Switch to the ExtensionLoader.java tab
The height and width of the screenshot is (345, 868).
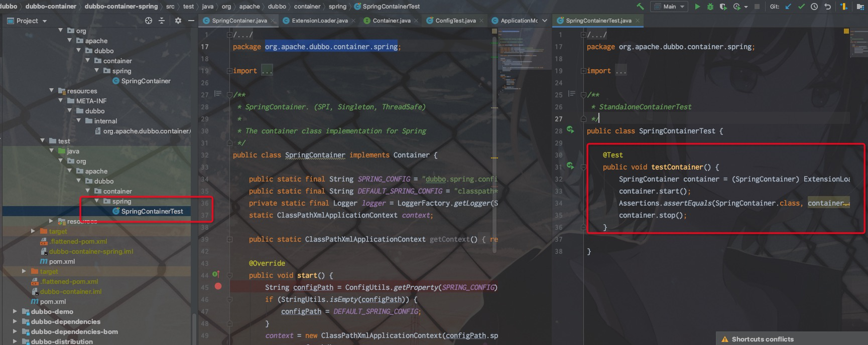click(319, 21)
